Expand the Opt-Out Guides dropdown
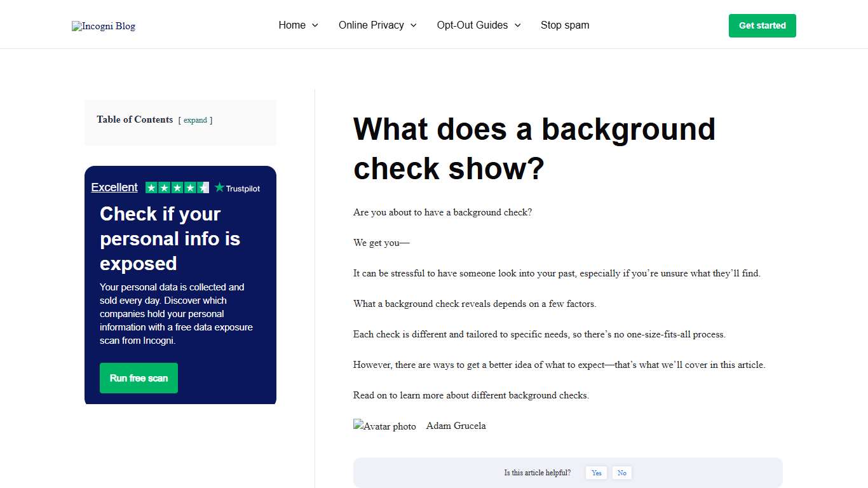The height and width of the screenshot is (488, 868). [x=478, y=25]
